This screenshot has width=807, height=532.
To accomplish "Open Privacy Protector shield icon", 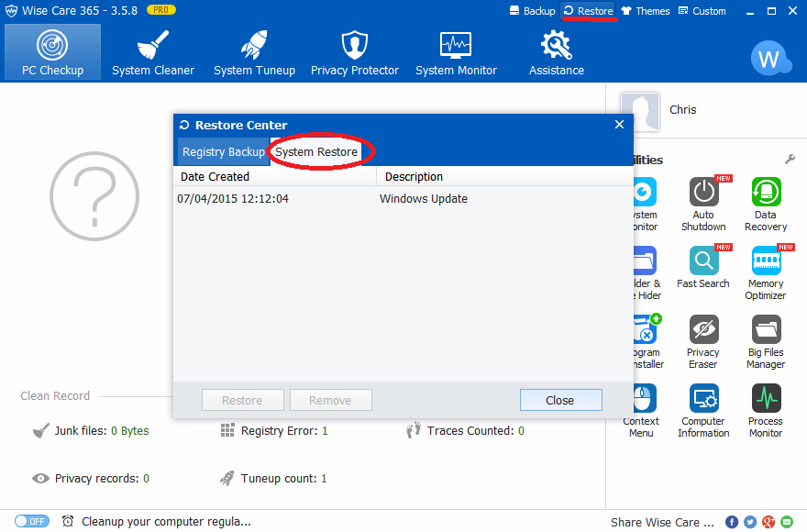I will coord(355,45).
